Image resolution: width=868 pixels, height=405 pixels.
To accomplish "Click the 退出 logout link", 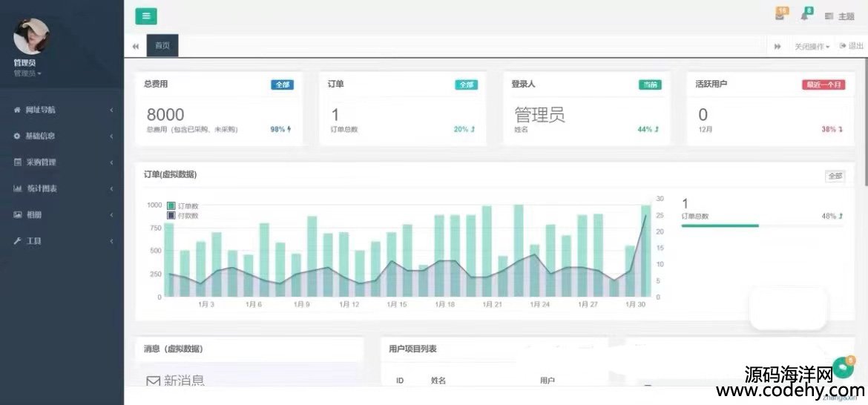I will pyautogui.click(x=852, y=46).
